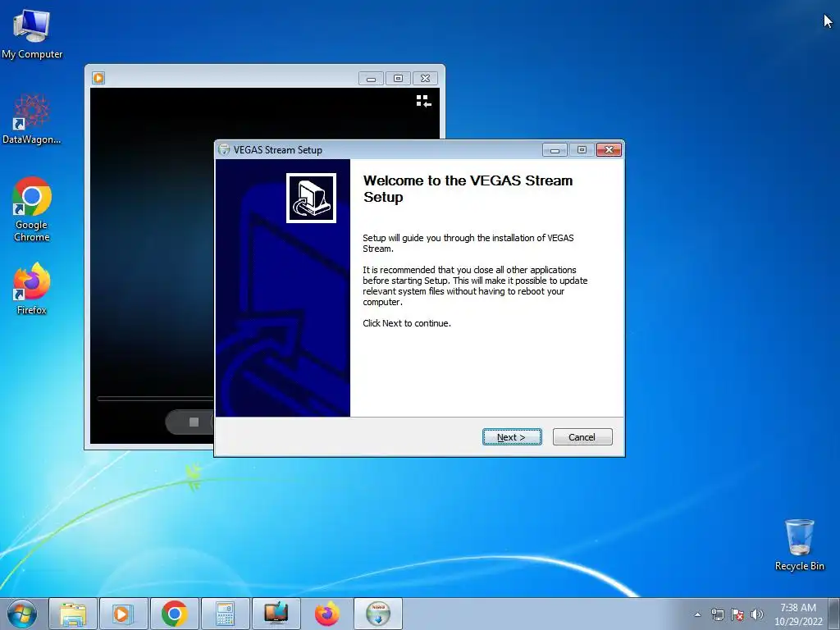This screenshot has width=840, height=630.
Task: Select the Firefox desktop shortcut
Action: pyautogui.click(x=32, y=289)
